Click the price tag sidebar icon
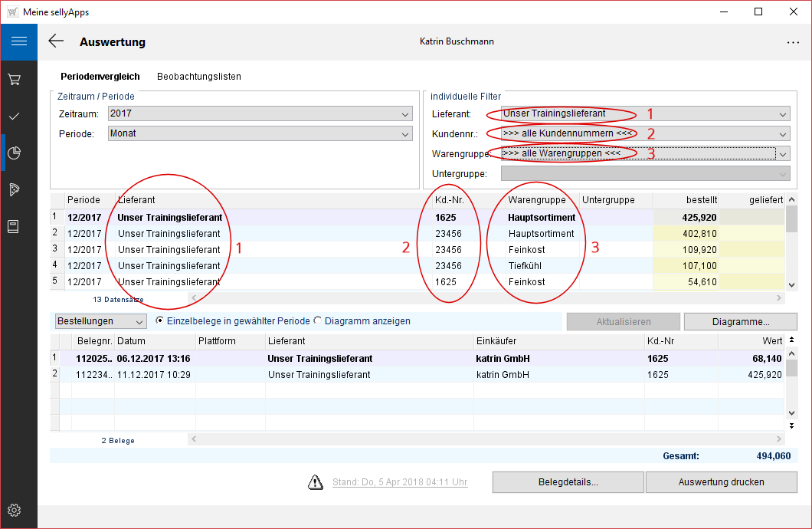812x529 pixels. [14, 190]
